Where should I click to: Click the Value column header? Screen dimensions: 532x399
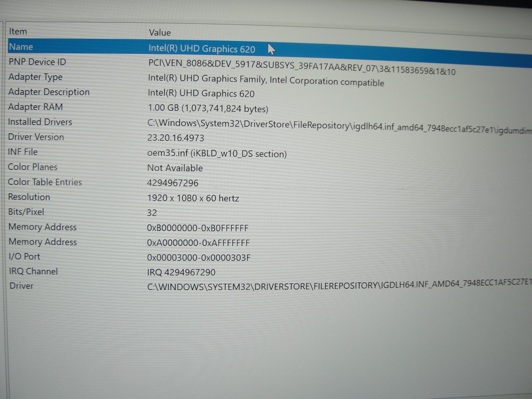click(x=160, y=33)
